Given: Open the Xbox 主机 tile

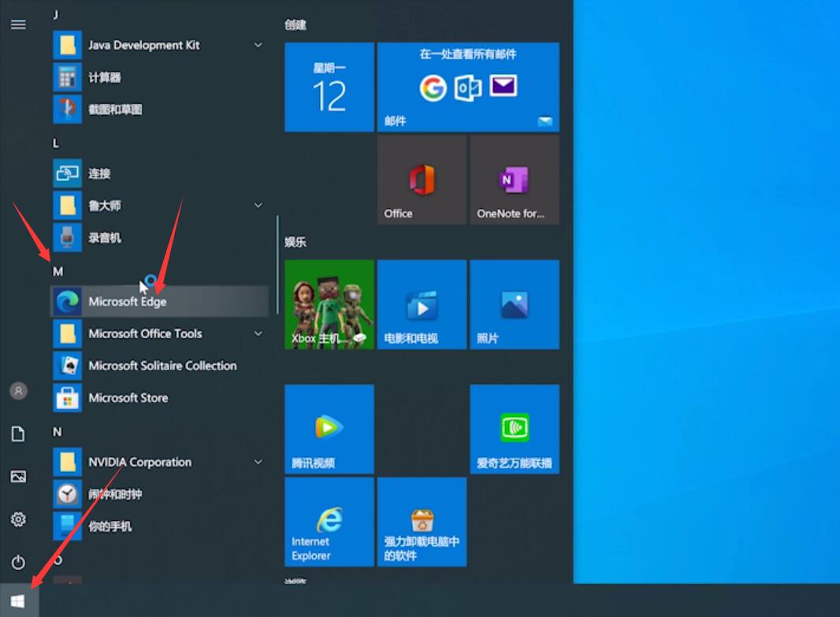Looking at the screenshot, I should click(x=329, y=305).
